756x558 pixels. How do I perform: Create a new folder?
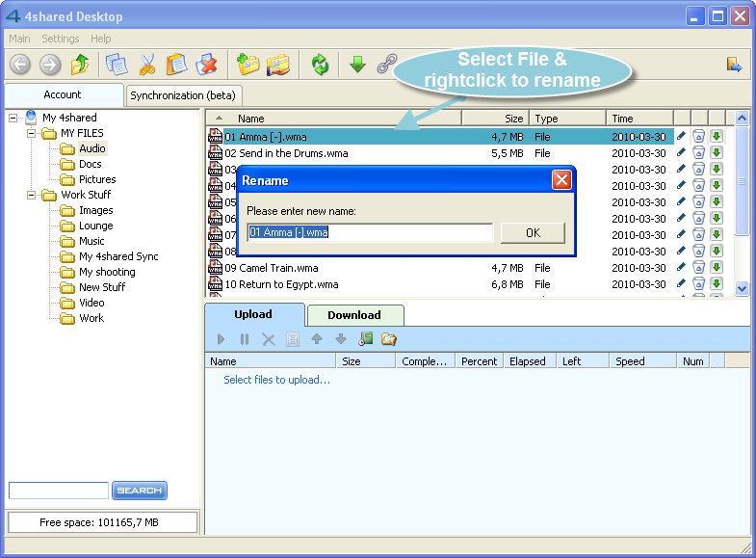coord(248,65)
